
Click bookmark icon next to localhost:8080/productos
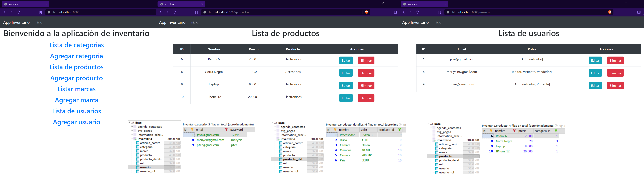196,12
